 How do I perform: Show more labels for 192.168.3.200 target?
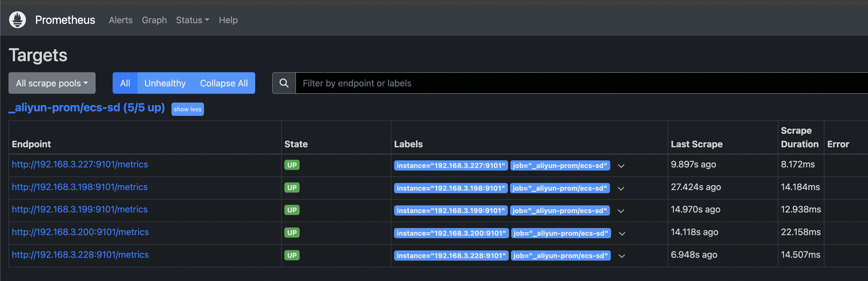click(622, 234)
